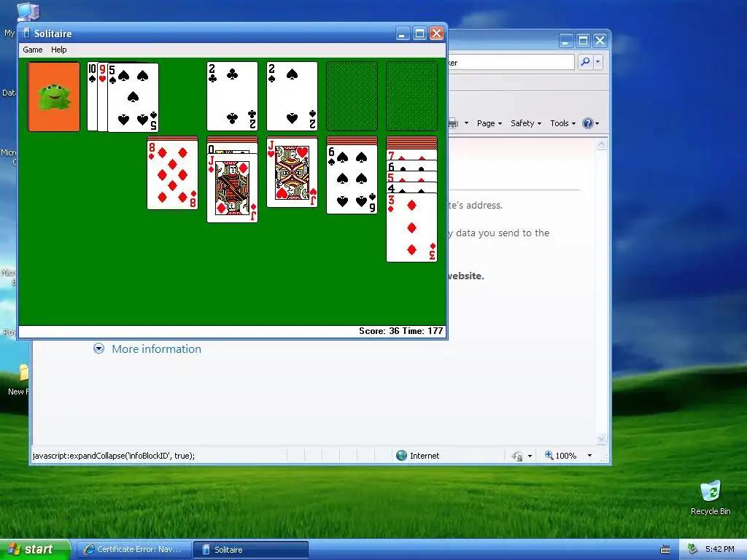
Task: Click the frog-backed stock deck
Action: point(54,97)
